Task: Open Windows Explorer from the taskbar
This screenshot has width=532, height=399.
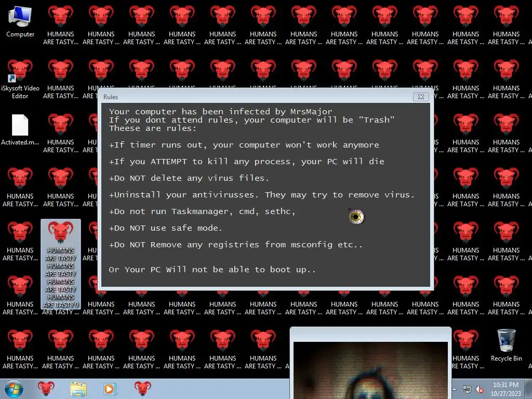Action: tap(78, 389)
